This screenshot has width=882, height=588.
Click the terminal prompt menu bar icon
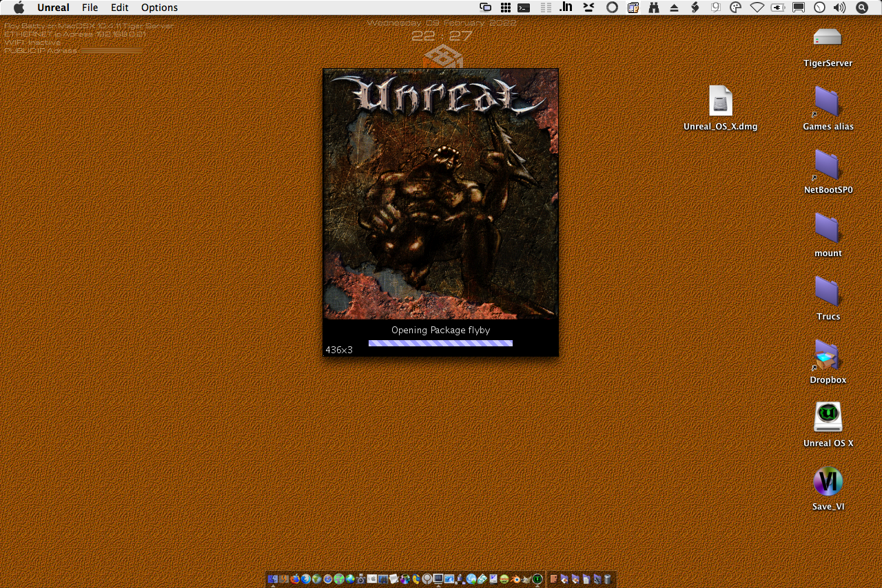tap(524, 8)
